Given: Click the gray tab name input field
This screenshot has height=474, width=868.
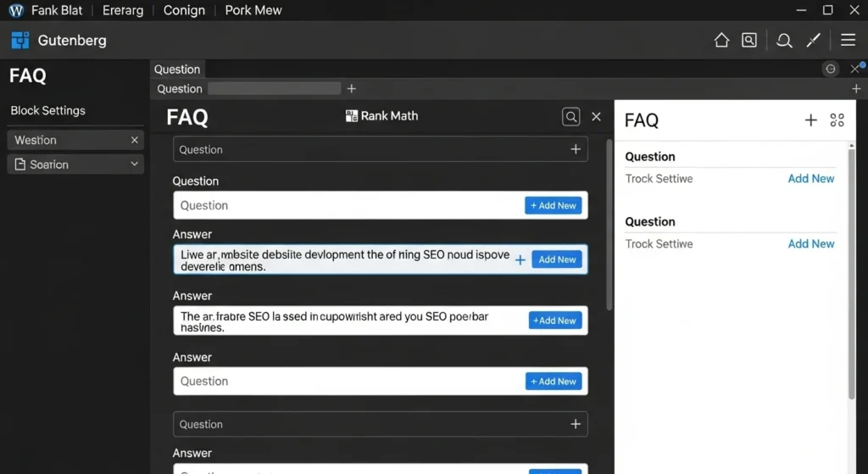Looking at the screenshot, I should pos(275,88).
